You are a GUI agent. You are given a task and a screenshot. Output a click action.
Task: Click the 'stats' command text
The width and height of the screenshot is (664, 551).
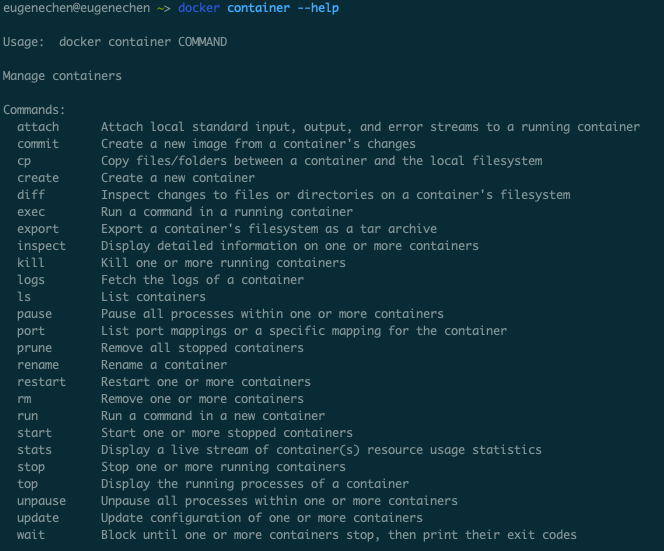34,450
